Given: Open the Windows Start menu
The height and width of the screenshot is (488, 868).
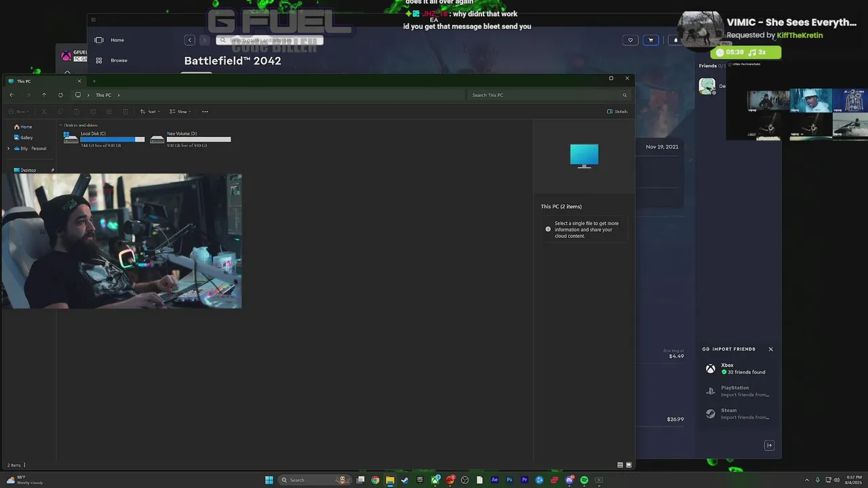Looking at the screenshot, I should (269, 480).
